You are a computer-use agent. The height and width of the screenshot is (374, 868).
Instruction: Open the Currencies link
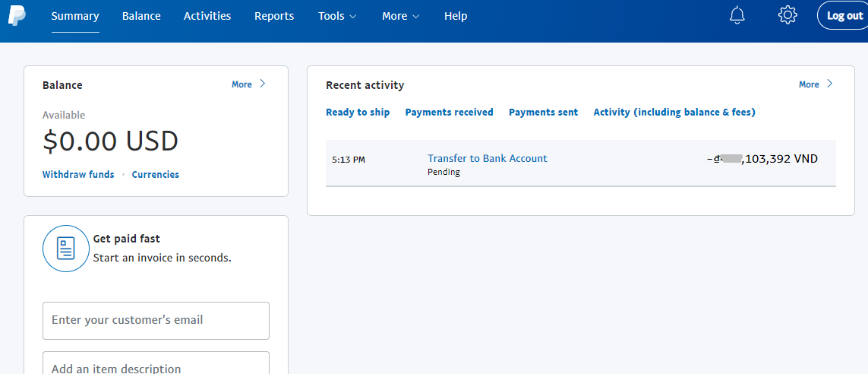point(156,175)
